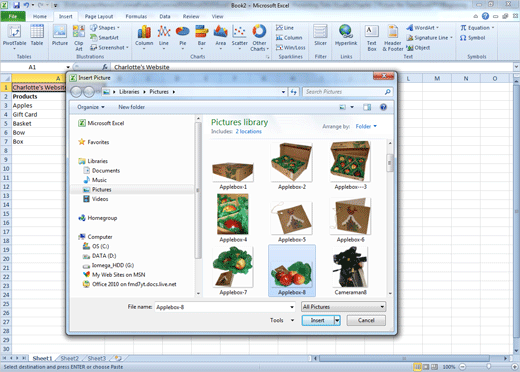Screen dimensions: 520x372
Task: Switch to Page Layout view in status bar
Action: [426, 367]
